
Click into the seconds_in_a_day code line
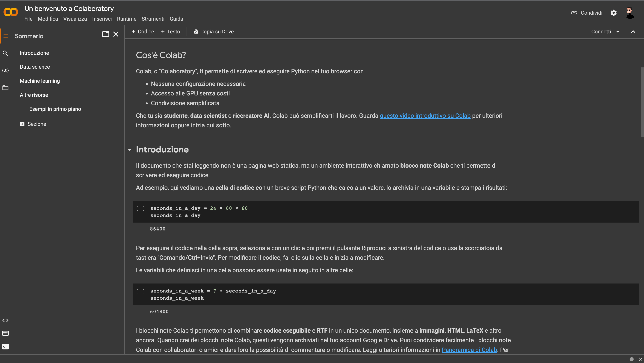coord(199,208)
